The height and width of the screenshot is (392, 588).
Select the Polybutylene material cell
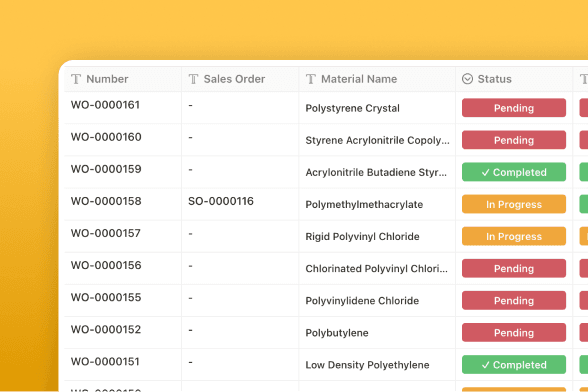coord(377,333)
